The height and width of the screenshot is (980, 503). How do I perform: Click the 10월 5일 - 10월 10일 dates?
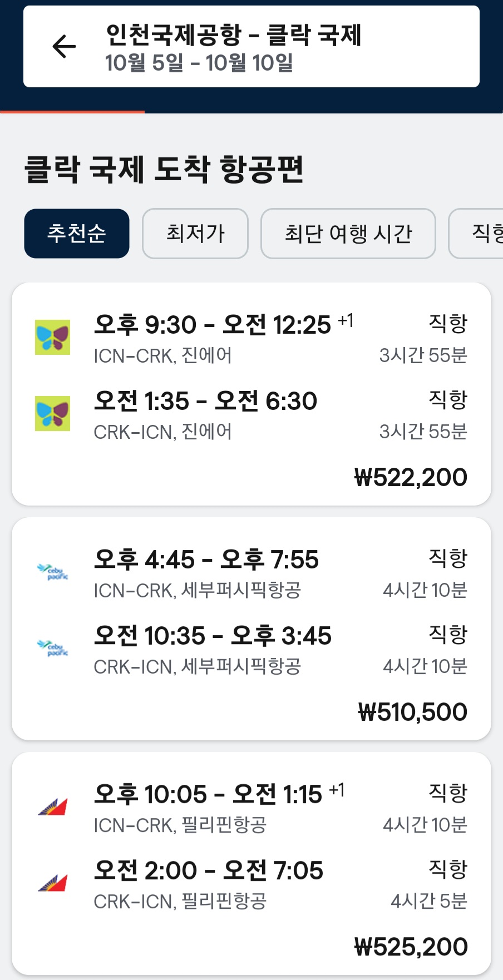click(x=199, y=63)
